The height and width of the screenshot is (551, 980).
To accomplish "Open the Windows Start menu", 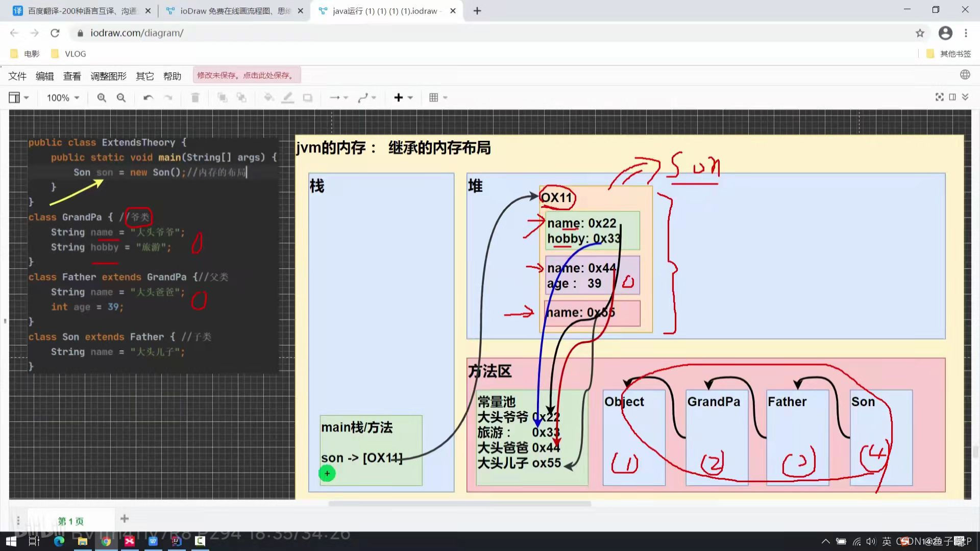I will point(11,541).
